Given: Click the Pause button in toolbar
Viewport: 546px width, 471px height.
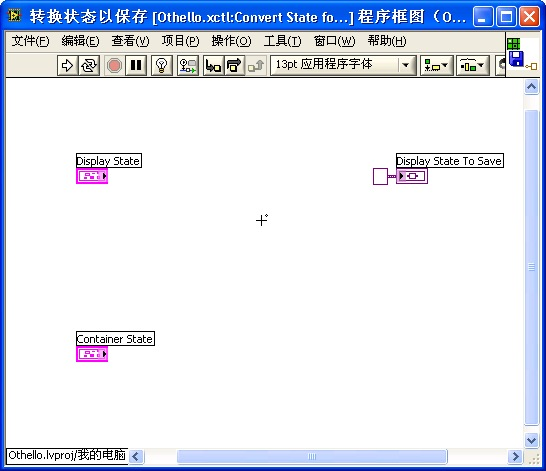Looking at the screenshot, I should click(x=136, y=65).
